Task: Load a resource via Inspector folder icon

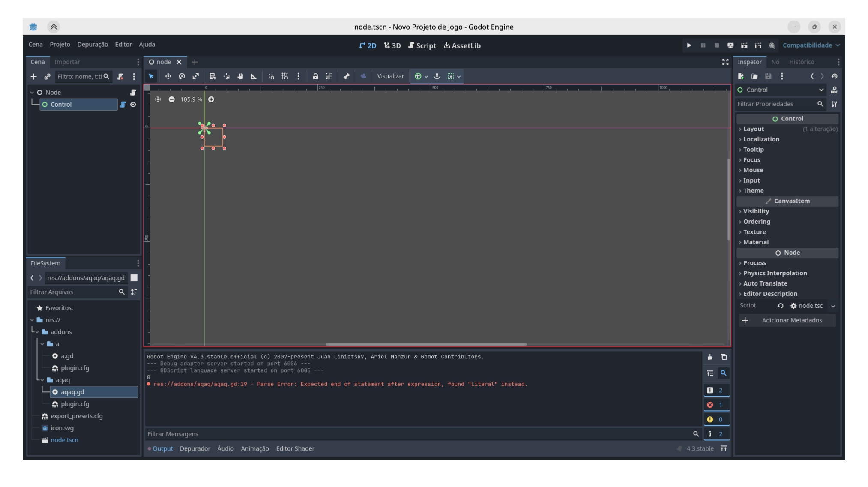Action: coord(754,76)
